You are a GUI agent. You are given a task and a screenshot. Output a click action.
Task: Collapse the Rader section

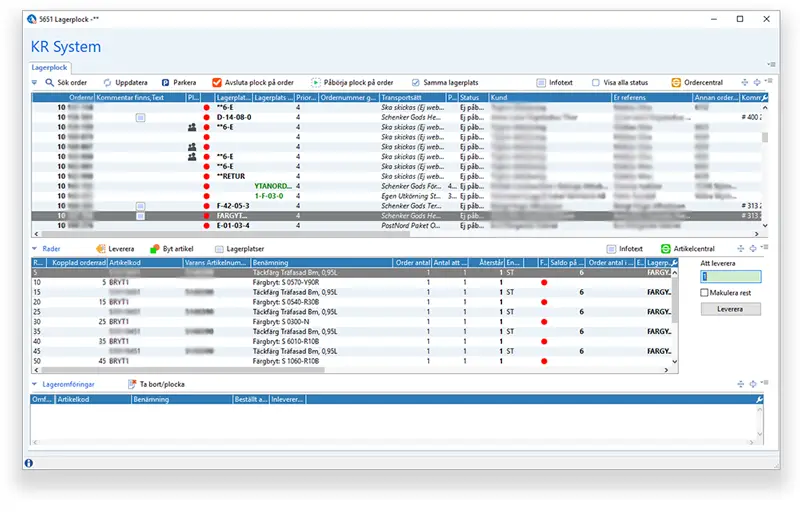pyautogui.click(x=34, y=249)
